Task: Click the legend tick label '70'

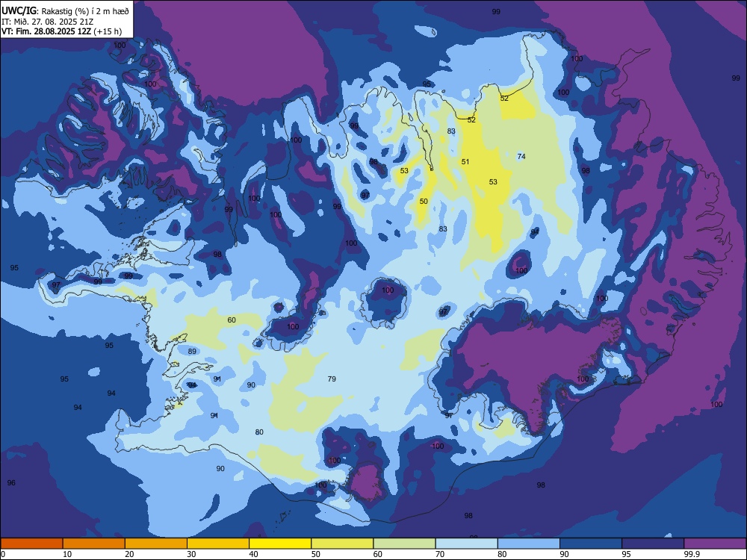Action: (x=440, y=554)
